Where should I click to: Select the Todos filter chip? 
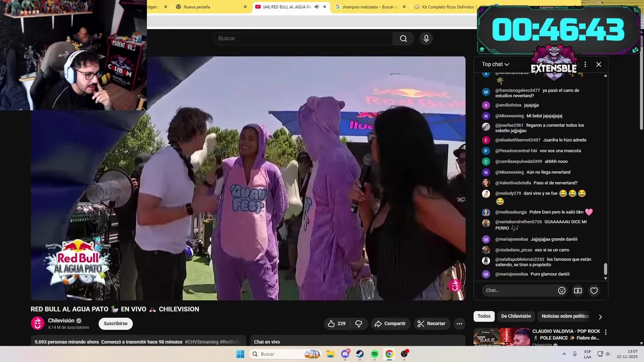(x=484, y=316)
